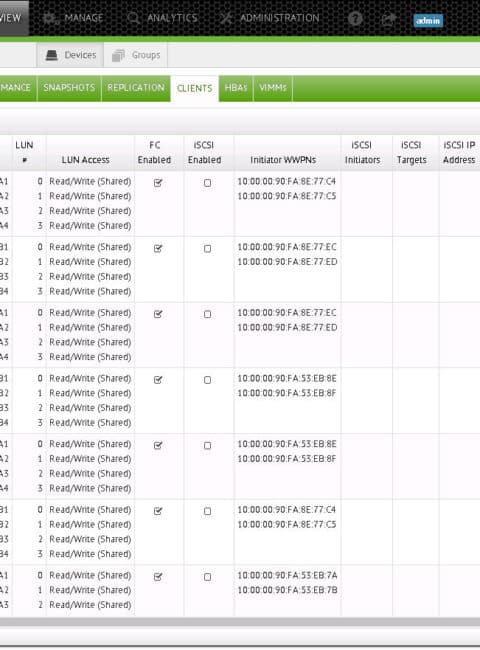Toggle iSCSI Enabled in sixth group of rows
This screenshot has width=480, height=650.
coord(207,511)
